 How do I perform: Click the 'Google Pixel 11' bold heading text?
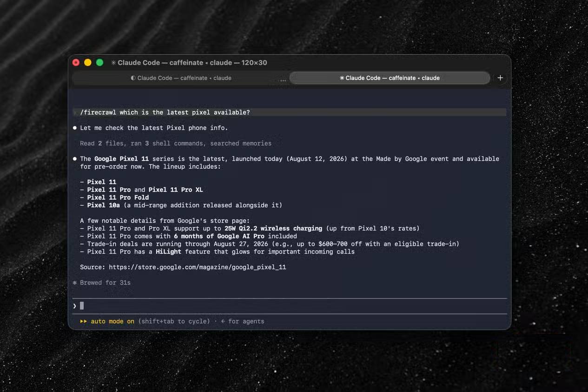pos(121,159)
